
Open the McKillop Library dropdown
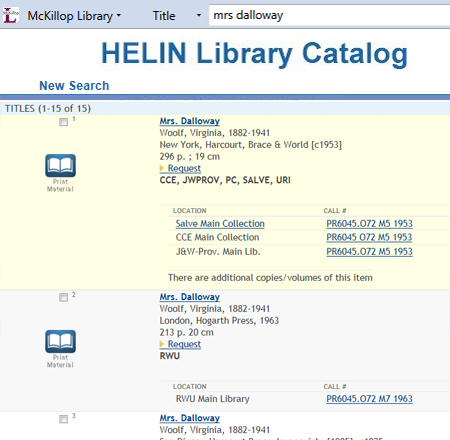pyautogui.click(x=74, y=16)
